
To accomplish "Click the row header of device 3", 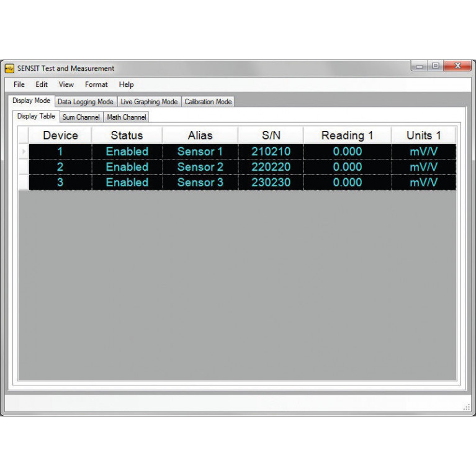I will 24,182.
